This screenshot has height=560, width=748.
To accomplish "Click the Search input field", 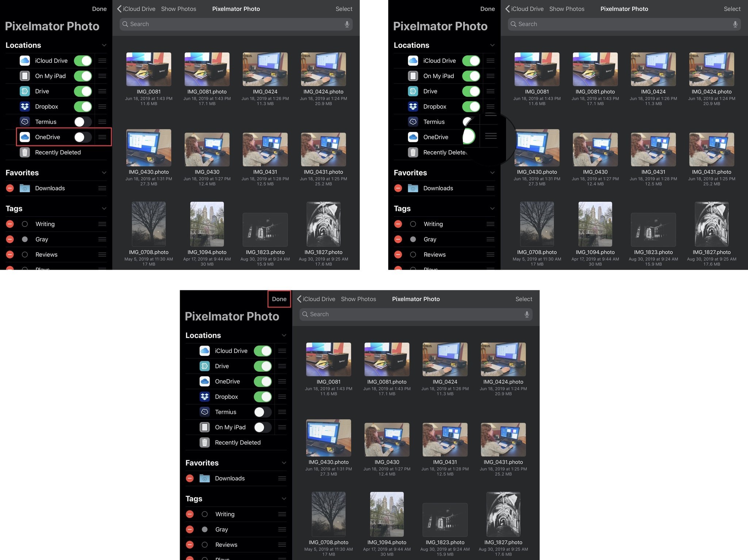I will click(235, 23).
